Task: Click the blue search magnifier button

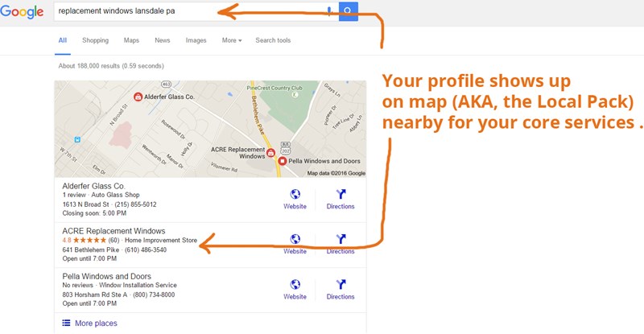Action: coord(348,11)
